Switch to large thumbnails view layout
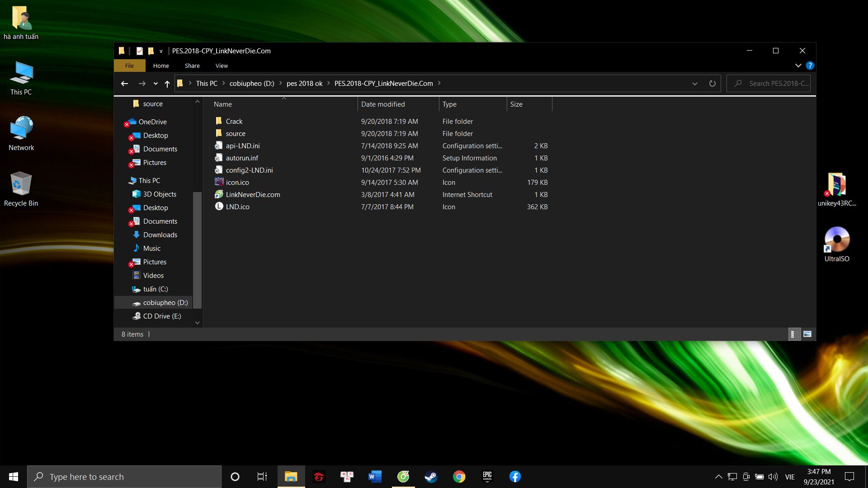Image resolution: width=868 pixels, height=488 pixels. [807, 334]
